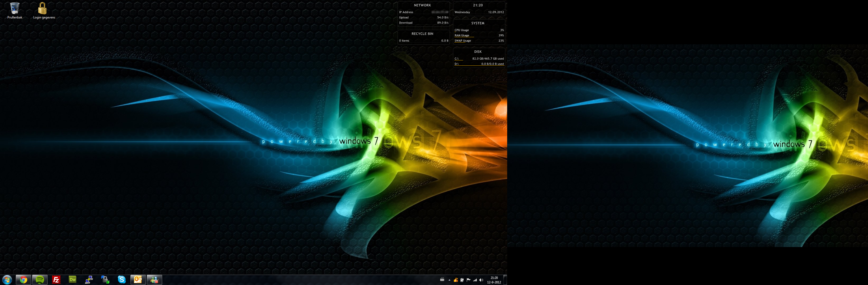Open the network signal tray icon
Viewport: 868px width, 285px height.
pos(475,280)
